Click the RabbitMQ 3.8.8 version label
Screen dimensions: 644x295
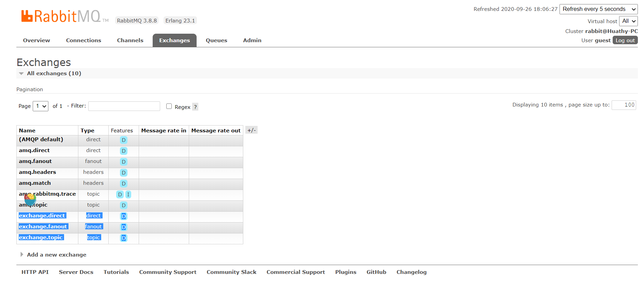click(137, 20)
